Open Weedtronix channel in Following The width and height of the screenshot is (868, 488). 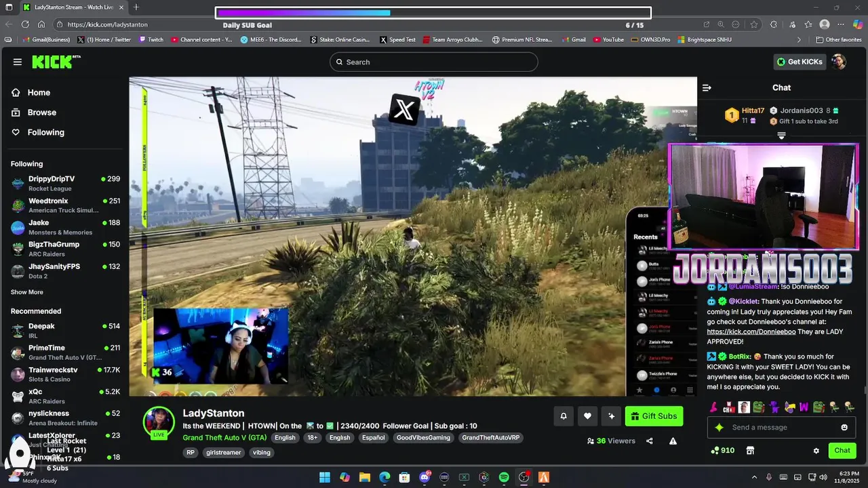[65, 205]
